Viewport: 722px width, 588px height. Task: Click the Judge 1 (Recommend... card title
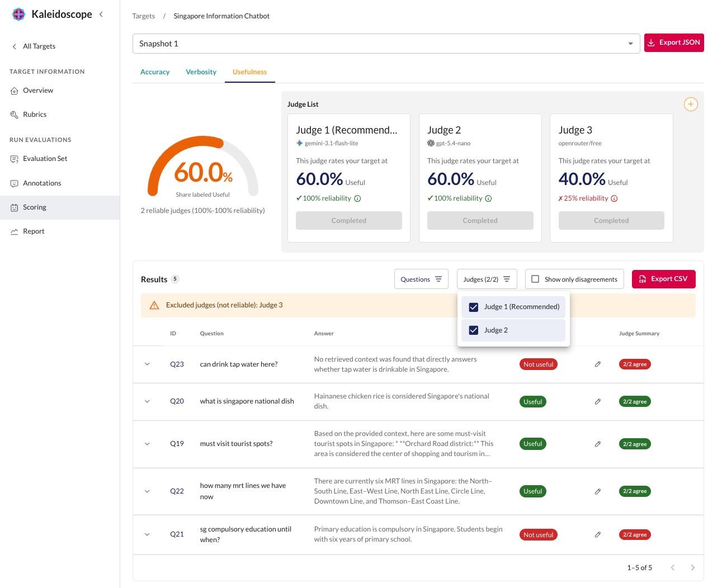[x=347, y=130]
